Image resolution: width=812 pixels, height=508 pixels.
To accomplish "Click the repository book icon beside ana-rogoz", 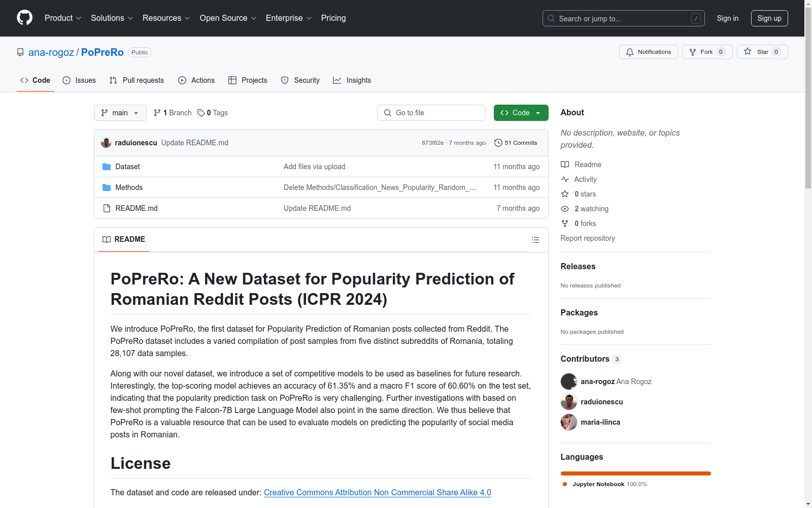I will tap(20, 52).
